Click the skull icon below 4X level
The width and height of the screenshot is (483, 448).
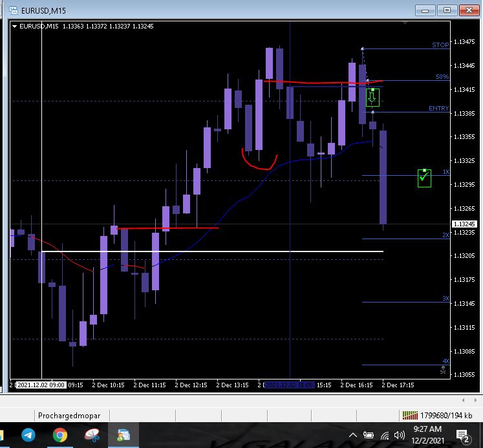pos(443,370)
